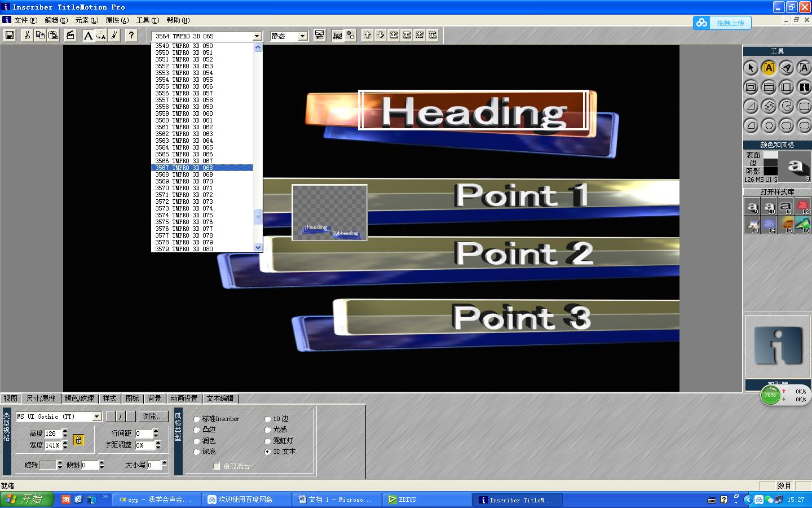Decrease 字距调整 value with down stepper
Screen dimensions: 812x508
click(x=157, y=448)
